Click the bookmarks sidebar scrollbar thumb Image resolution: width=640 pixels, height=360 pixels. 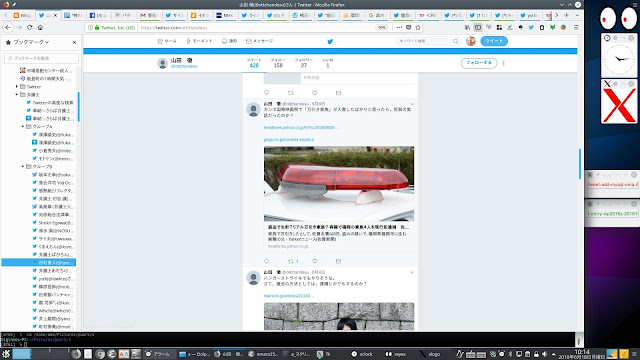[x=78, y=107]
